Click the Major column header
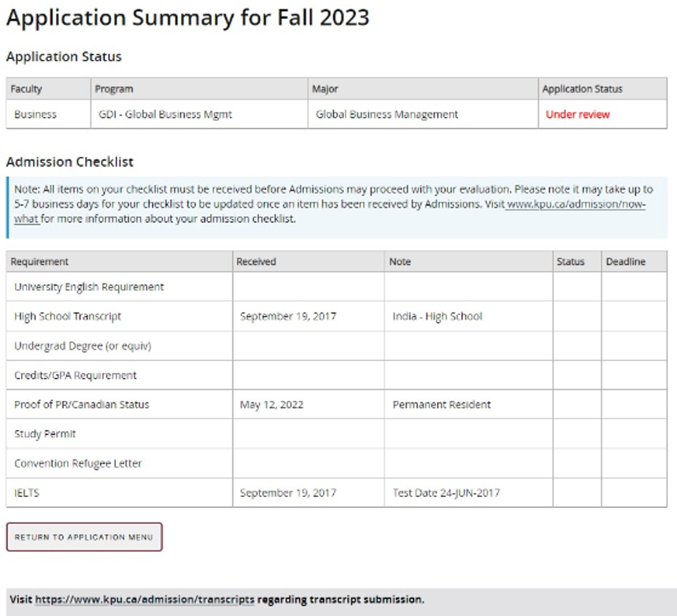This screenshot has width=677, height=616. tap(325, 89)
